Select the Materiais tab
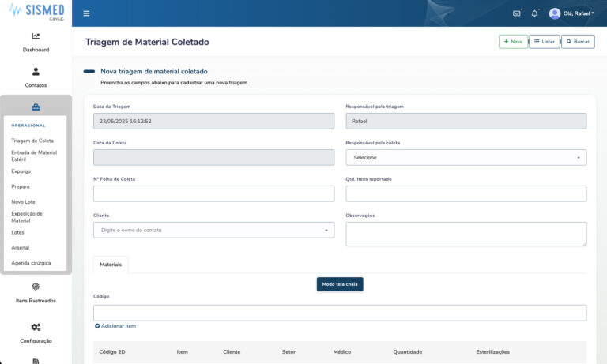Screen dimensions: 607x364 (x=111, y=265)
